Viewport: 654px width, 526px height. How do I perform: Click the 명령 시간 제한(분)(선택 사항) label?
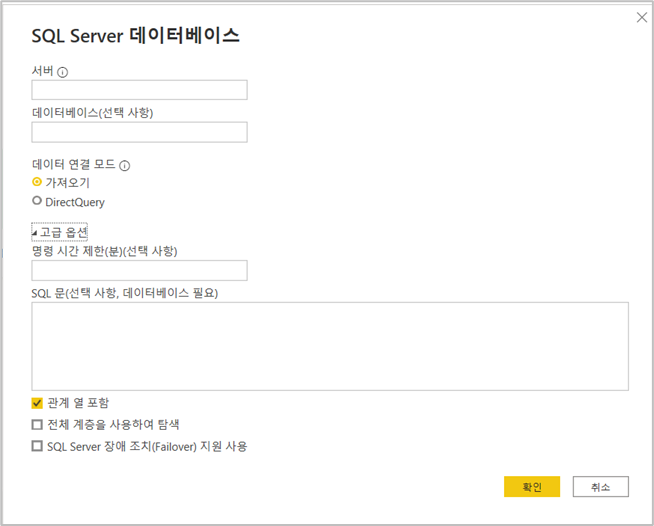pyautogui.click(x=105, y=251)
